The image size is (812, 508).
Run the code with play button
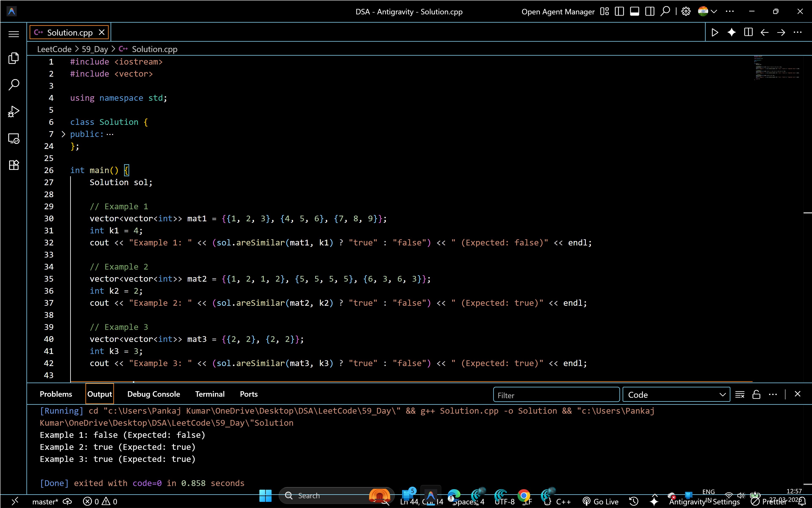click(715, 32)
